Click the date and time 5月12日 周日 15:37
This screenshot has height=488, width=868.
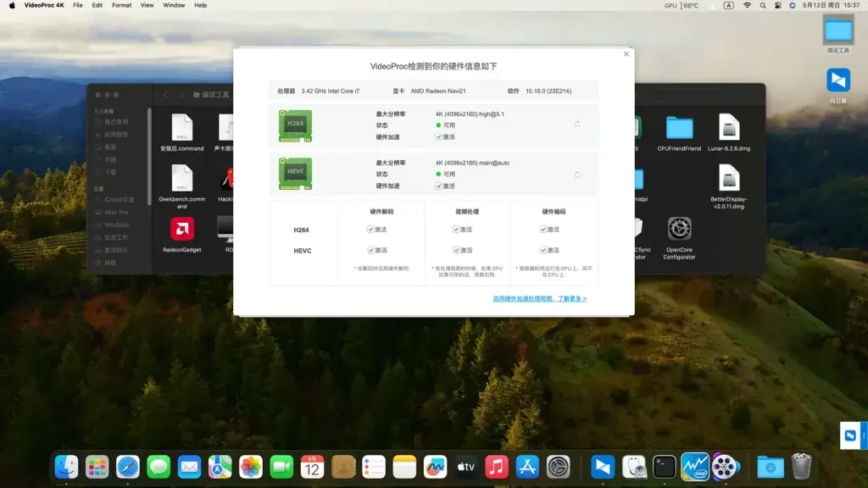pyautogui.click(x=831, y=6)
